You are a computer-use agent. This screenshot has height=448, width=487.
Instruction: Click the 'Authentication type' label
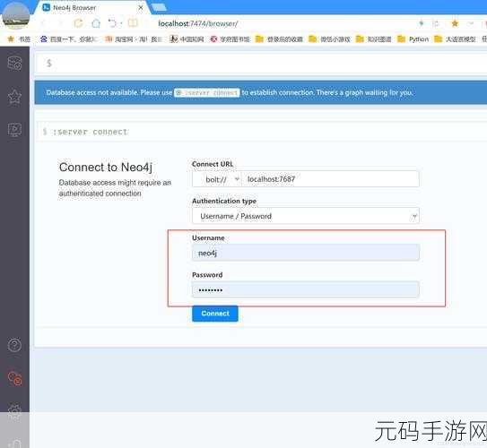(x=224, y=201)
